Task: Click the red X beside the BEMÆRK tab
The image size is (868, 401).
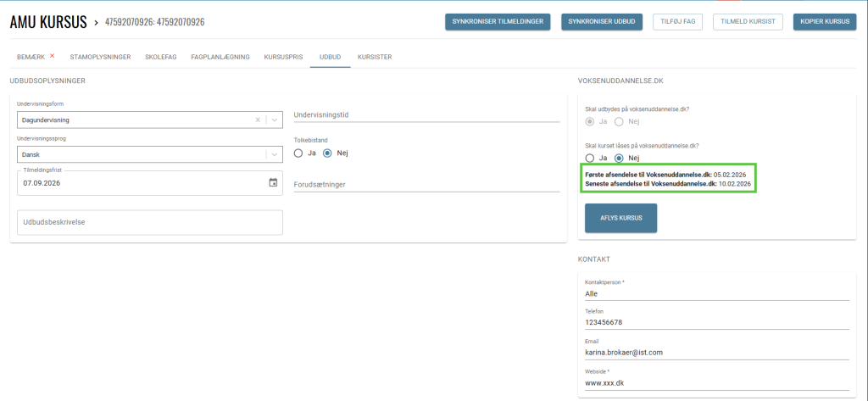Action: point(52,56)
